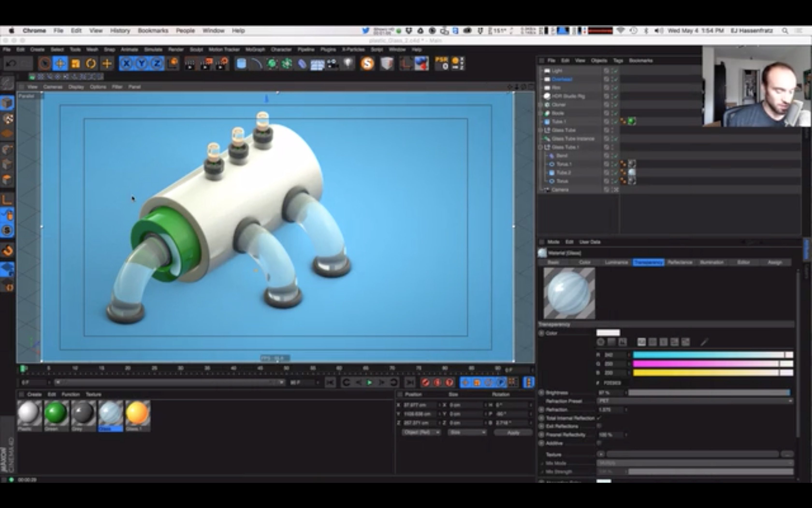
Task: Click the cyan R color slider
Action: (713, 355)
